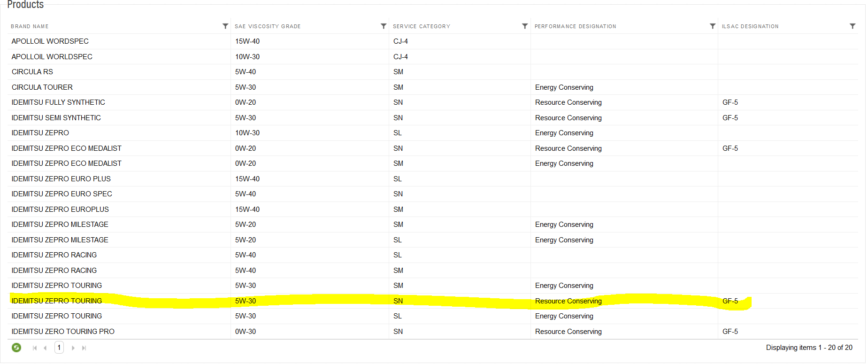Open the ILSAC Designation filter icon
This screenshot has height=364, width=868.
853,26
